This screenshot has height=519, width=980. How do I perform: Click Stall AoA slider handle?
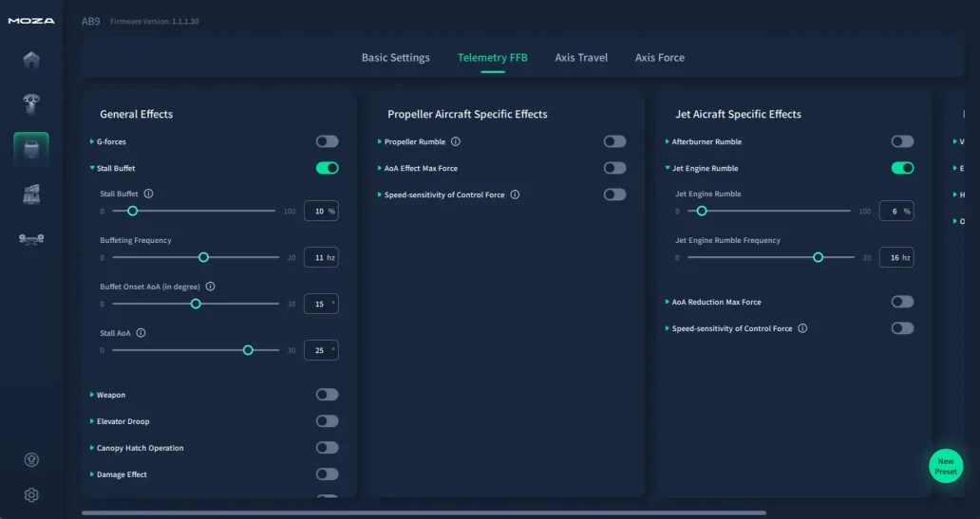point(248,350)
